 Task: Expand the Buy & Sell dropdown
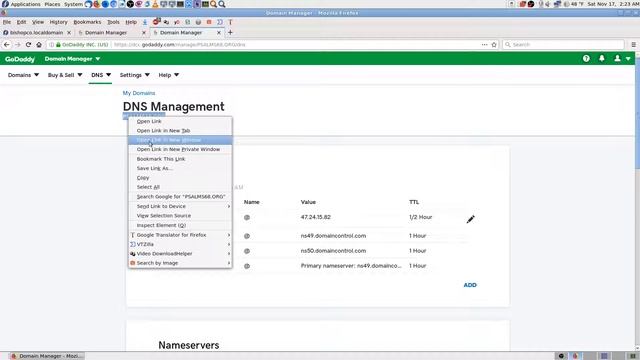[x=65, y=75]
